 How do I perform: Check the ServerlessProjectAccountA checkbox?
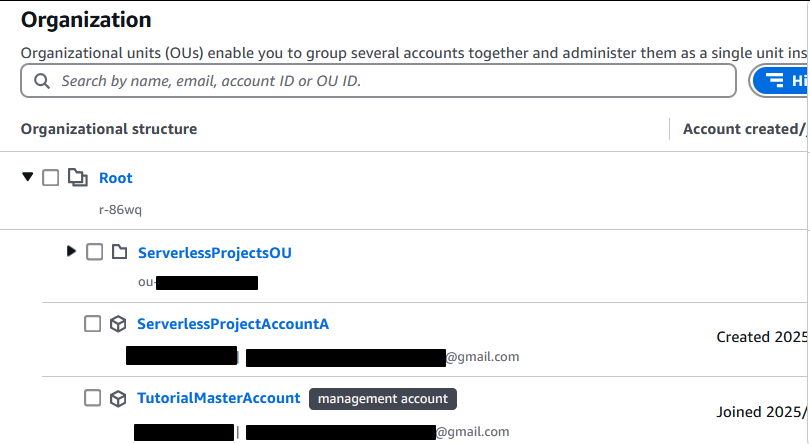click(92, 324)
